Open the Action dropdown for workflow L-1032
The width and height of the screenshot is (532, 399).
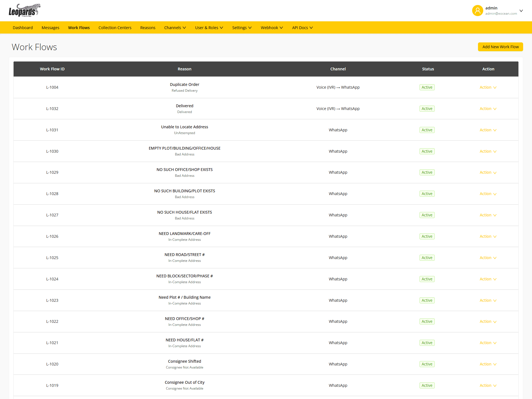pos(488,108)
